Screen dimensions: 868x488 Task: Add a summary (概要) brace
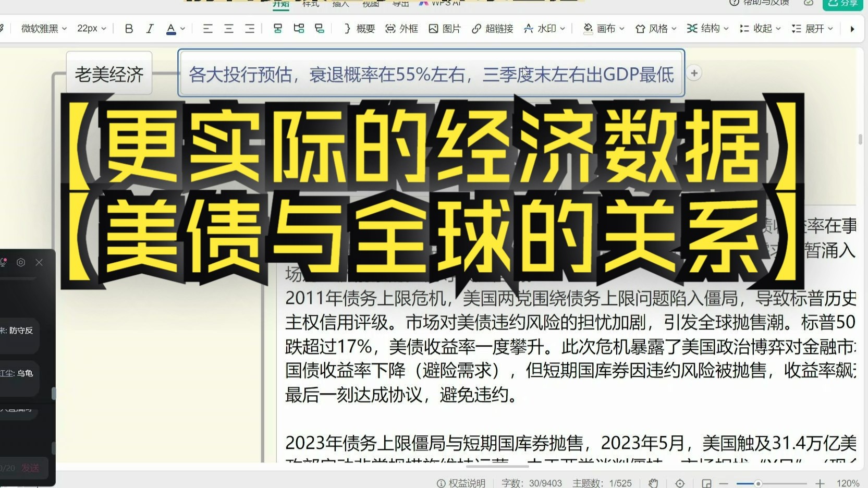(359, 29)
